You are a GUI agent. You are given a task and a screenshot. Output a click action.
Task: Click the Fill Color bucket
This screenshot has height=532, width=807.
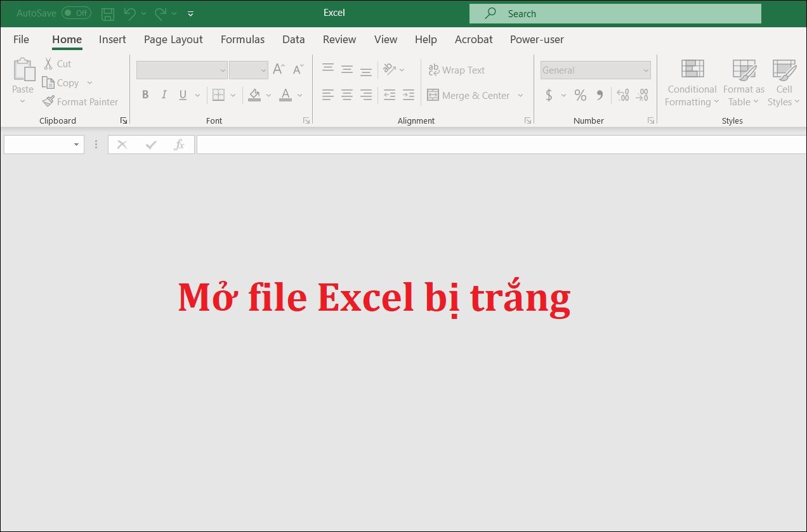point(254,95)
